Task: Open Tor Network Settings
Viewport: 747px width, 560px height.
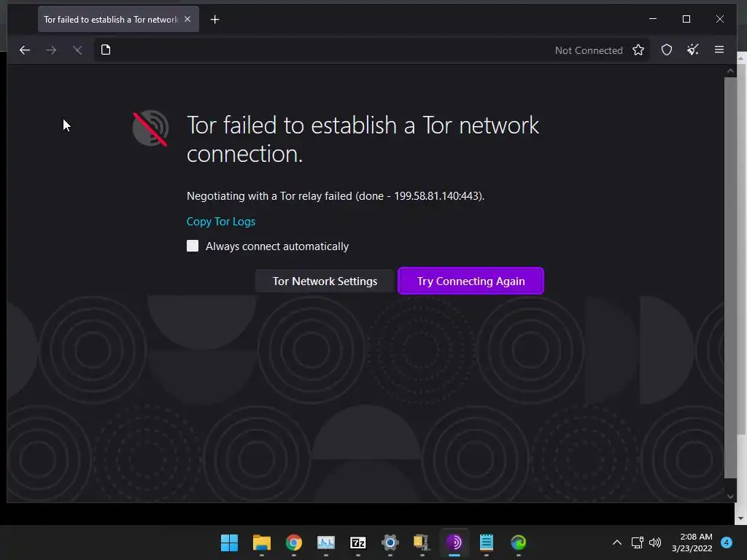Action: point(325,281)
